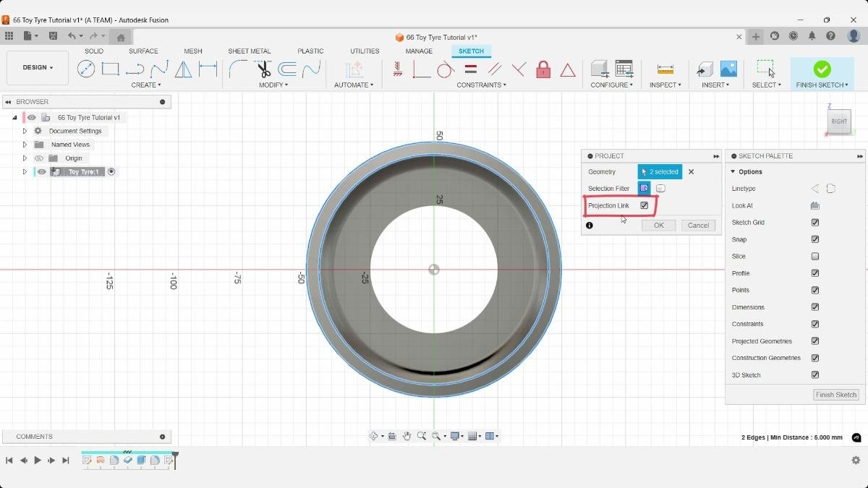Open the notifications bell
The width and height of the screenshot is (868, 488).
pyautogui.click(x=812, y=36)
